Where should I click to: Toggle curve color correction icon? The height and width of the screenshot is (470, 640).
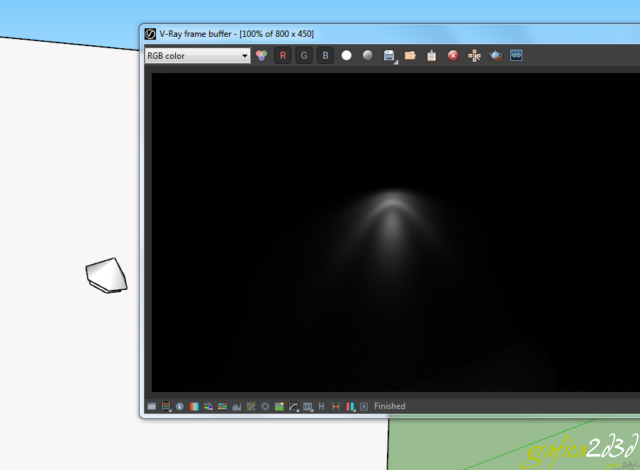point(251,406)
